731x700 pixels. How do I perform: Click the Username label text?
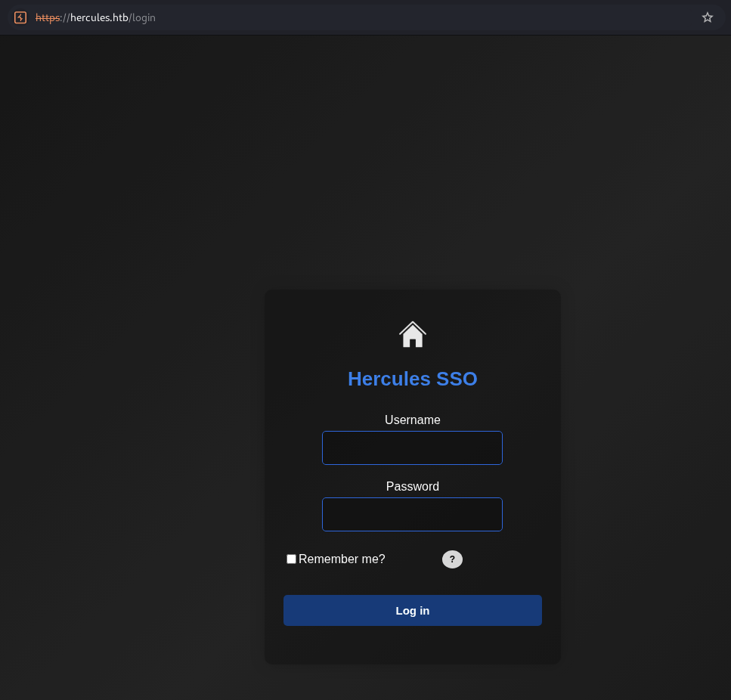413,420
